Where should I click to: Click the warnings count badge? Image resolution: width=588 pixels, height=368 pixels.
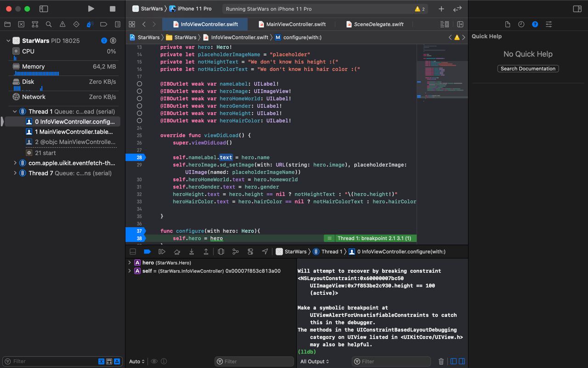click(x=420, y=9)
